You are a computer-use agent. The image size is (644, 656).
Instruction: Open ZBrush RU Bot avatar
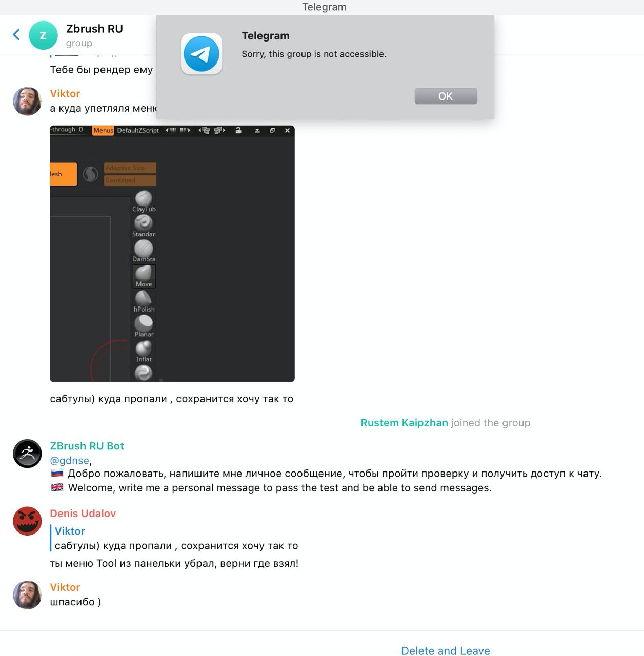click(x=27, y=454)
